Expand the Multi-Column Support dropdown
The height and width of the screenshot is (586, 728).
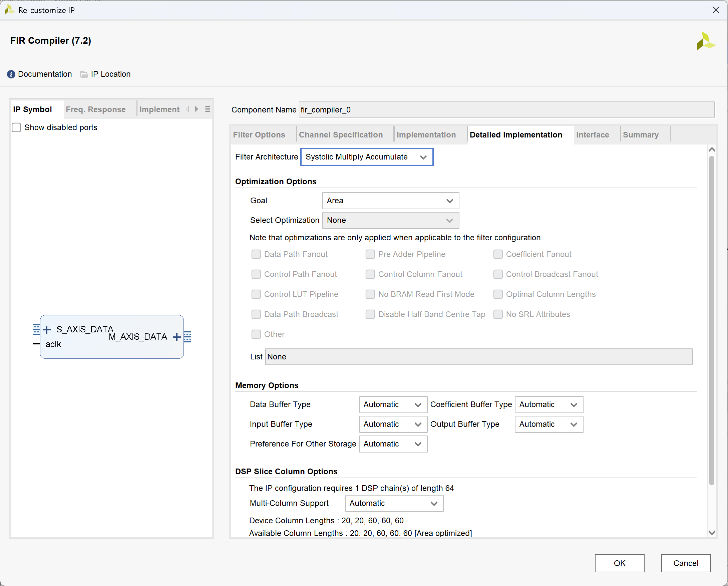(x=394, y=503)
